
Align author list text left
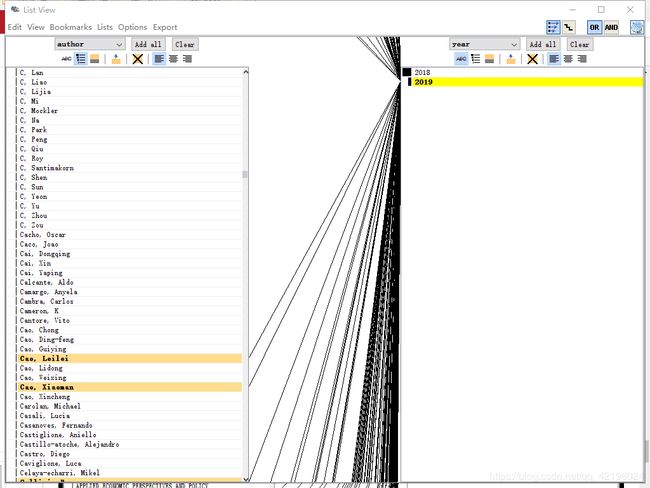point(159,59)
